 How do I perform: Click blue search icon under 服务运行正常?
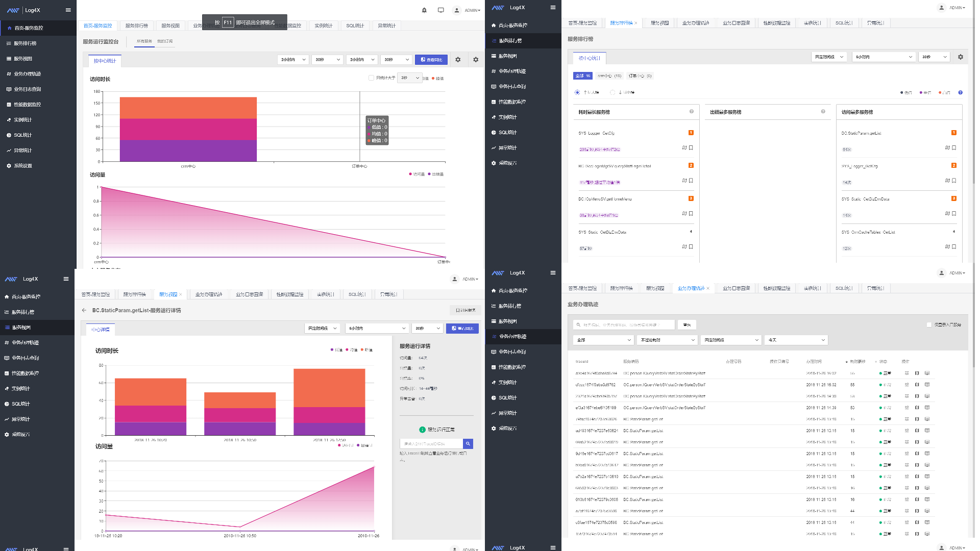tap(468, 444)
